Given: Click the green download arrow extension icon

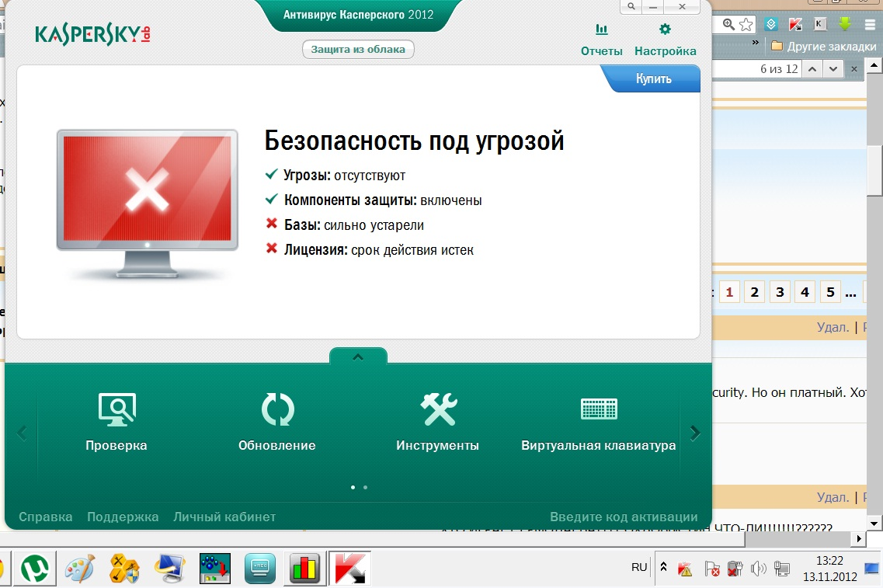Looking at the screenshot, I should [844, 23].
